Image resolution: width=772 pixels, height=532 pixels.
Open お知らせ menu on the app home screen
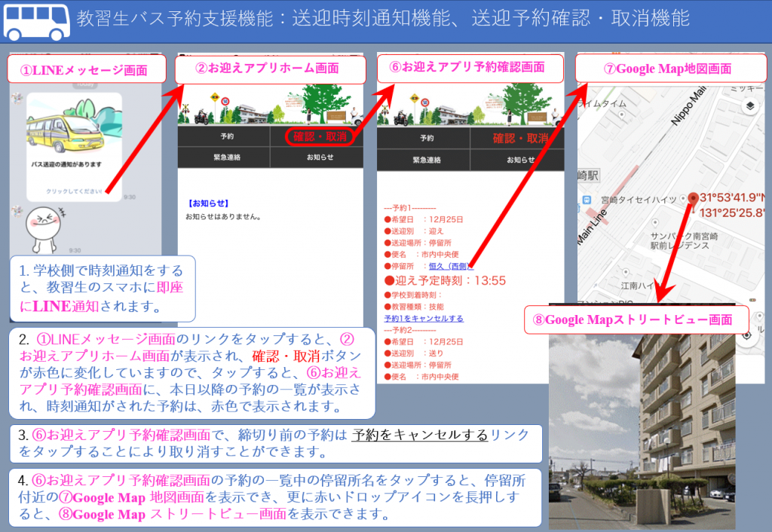point(320,158)
